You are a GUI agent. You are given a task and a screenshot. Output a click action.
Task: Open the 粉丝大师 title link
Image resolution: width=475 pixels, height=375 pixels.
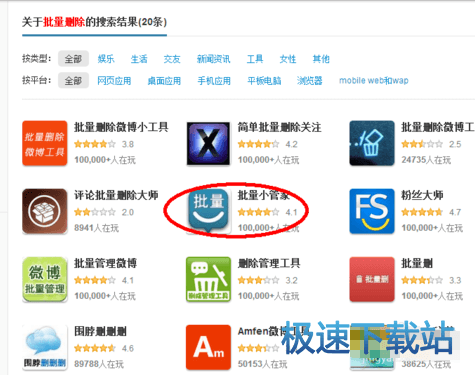point(422,195)
